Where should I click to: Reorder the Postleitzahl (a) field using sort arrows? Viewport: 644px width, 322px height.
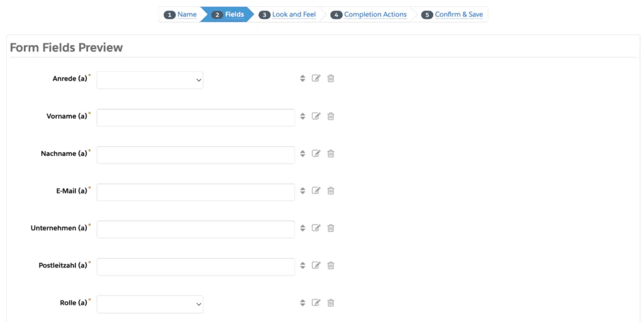[x=303, y=265]
